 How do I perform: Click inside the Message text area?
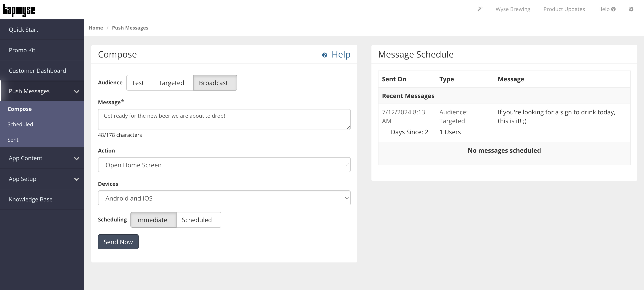coord(224,119)
